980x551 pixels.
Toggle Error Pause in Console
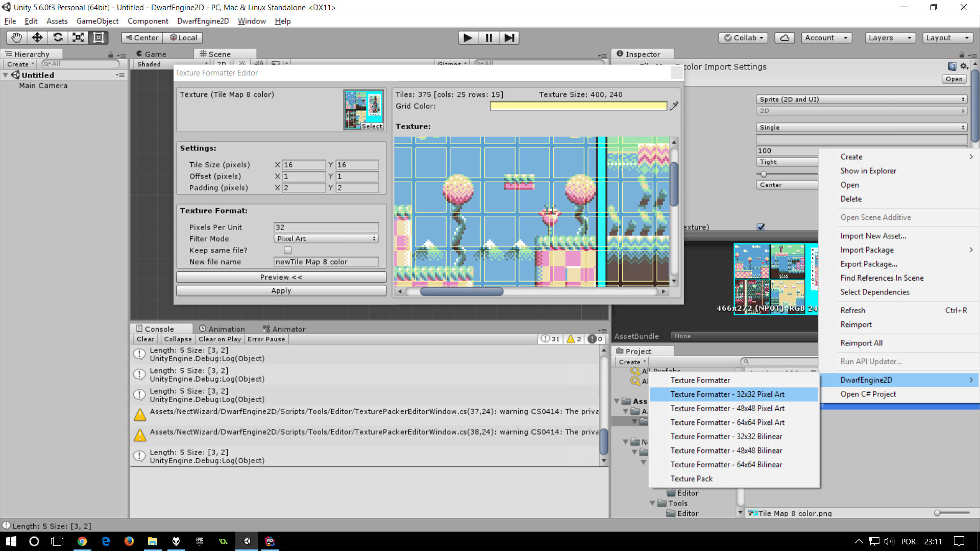pyautogui.click(x=266, y=339)
